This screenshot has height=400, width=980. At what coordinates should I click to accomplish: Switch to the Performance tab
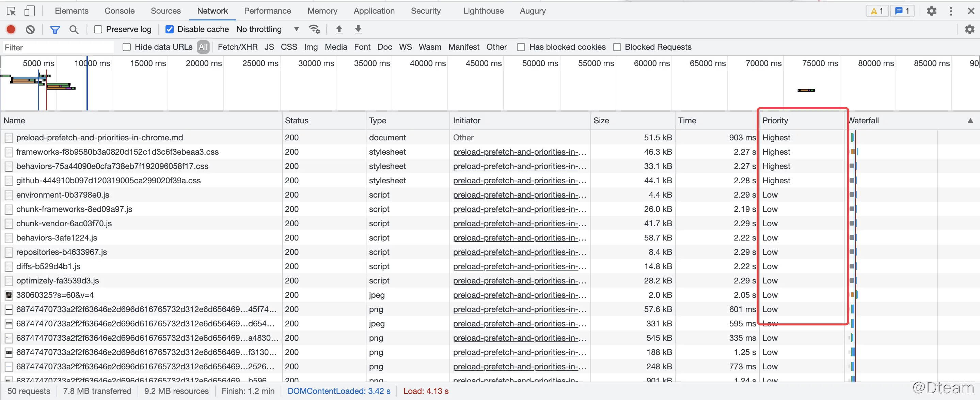pos(267,11)
